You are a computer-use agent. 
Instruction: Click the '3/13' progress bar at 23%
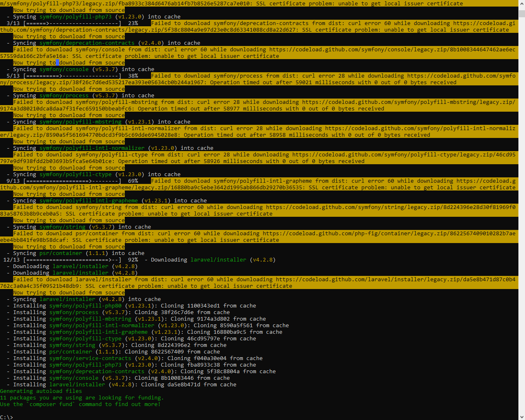pyautogui.click(x=72, y=23)
